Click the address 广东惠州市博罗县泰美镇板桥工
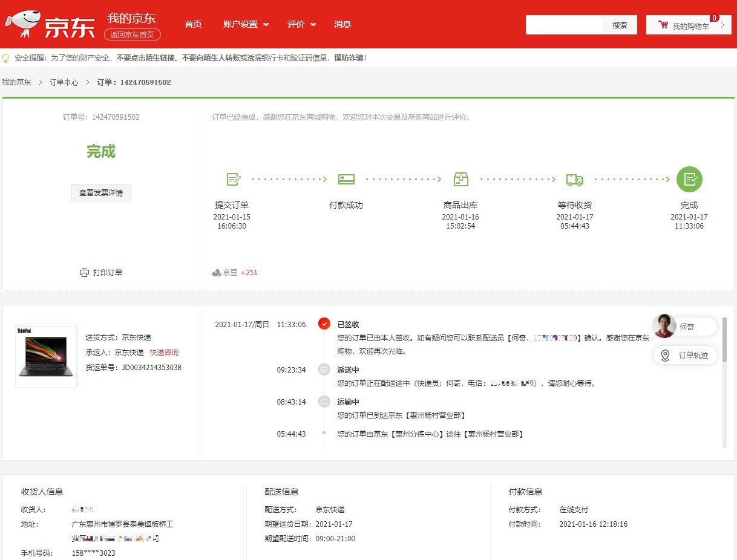This screenshot has width=737, height=560. pos(123,524)
